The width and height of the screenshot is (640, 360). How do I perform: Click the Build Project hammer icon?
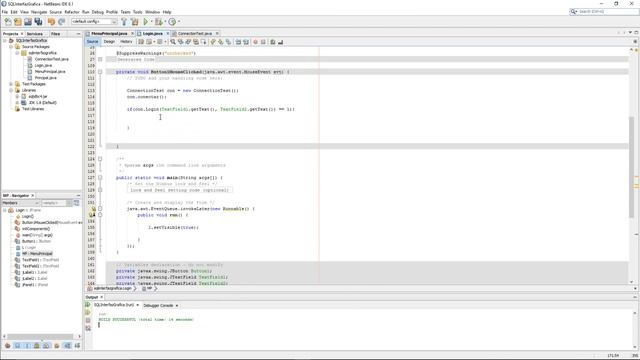[124, 22]
